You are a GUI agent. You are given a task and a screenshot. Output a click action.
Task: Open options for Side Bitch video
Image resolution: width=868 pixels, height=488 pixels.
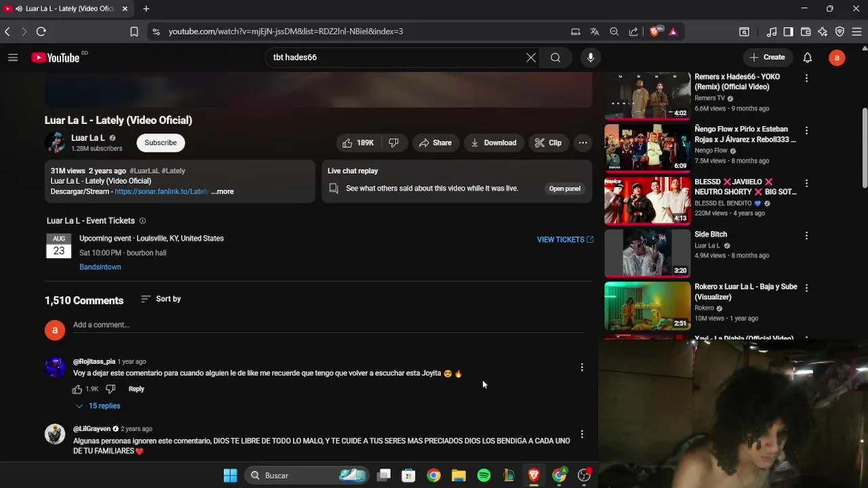(806, 235)
